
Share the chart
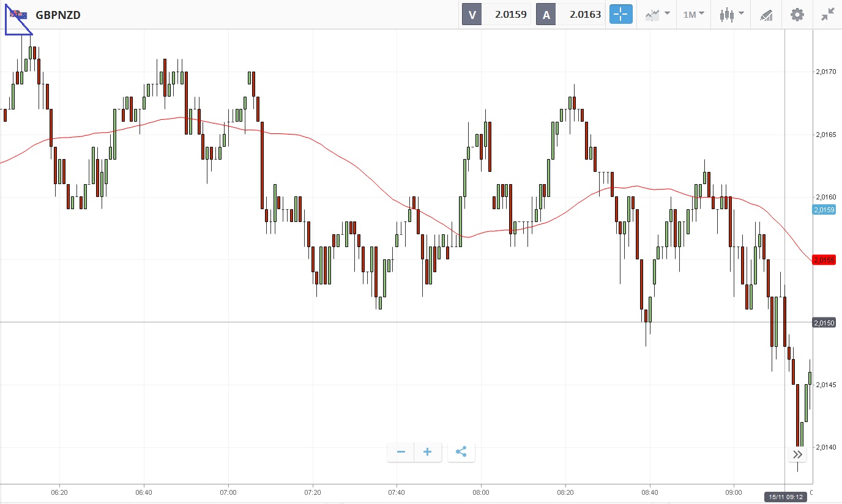[461, 452]
